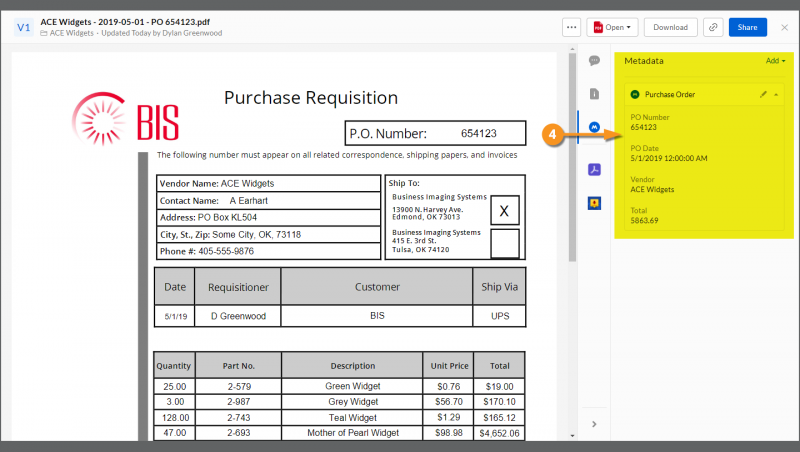Collapse the sidebar with bottom chevron
This screenshot has height=452, width=800.
click(x=594, y=424)
